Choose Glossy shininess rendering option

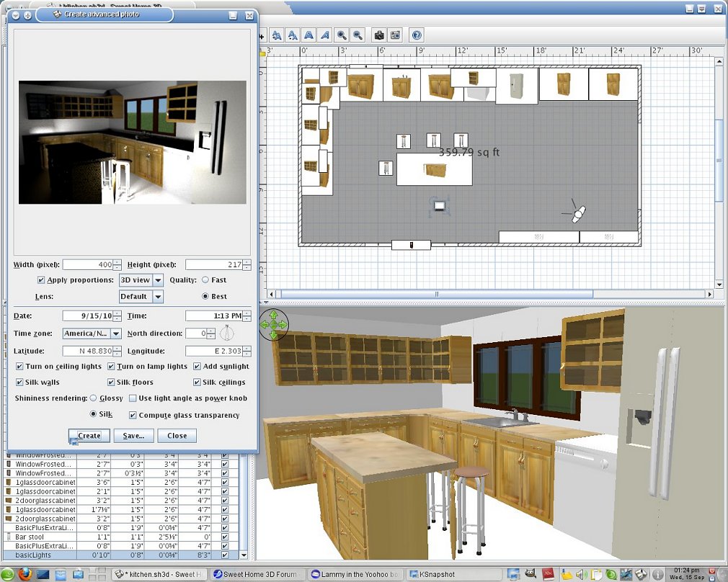[94, 398]
